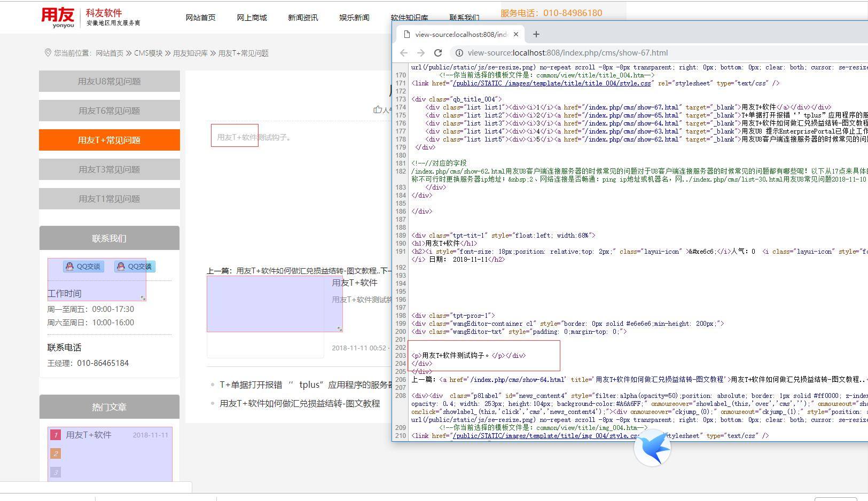Click the first QQ交谈 chat button
This screenshot has height=501, width=868.
click(x=83, y=267)
